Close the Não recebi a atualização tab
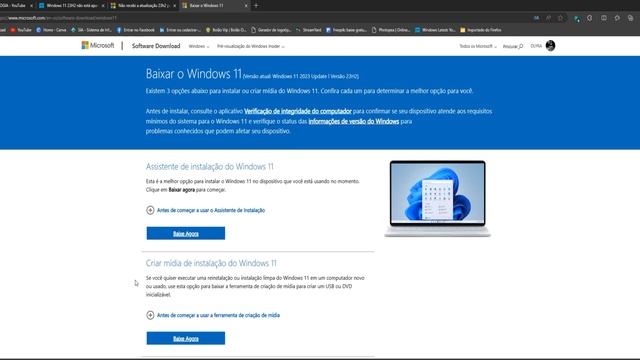 pos(175,6)
